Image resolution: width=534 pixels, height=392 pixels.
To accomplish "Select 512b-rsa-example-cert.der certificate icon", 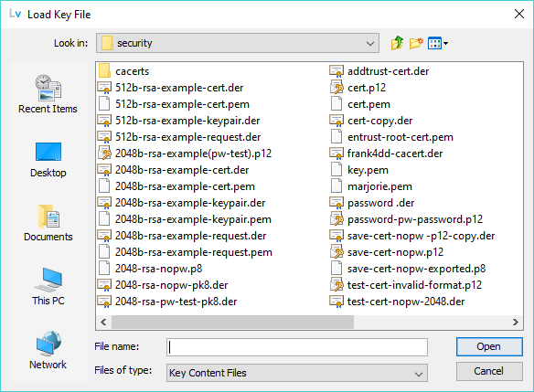I will coord(104,88).
